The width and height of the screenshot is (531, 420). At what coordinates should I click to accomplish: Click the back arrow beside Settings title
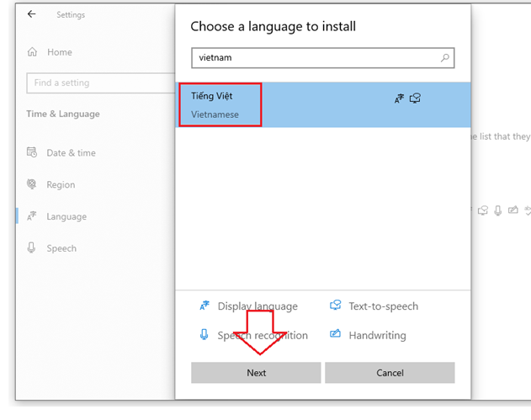[32, 15]
